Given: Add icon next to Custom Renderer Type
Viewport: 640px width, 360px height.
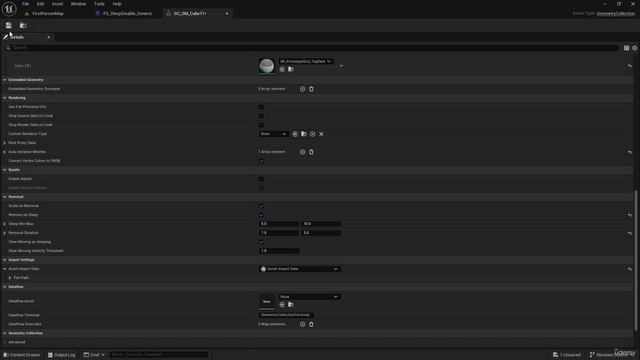Looking at the screenshot, I should pos(313,134).
